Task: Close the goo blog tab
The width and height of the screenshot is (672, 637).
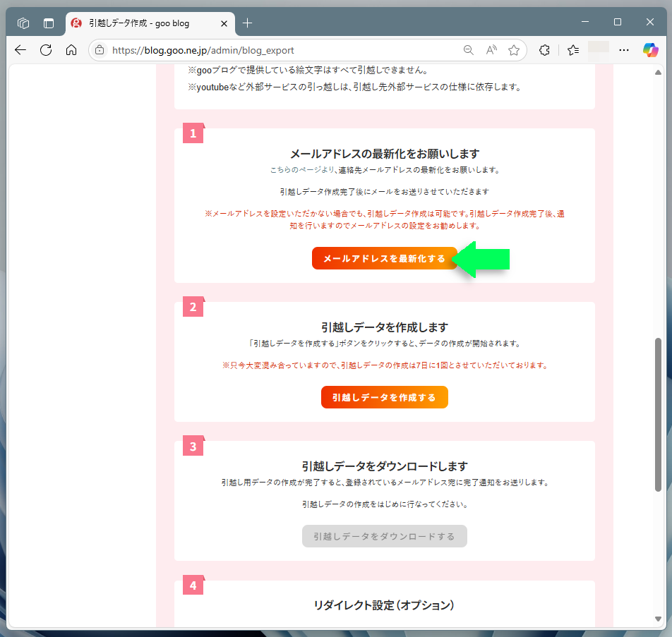Action: 224,23
